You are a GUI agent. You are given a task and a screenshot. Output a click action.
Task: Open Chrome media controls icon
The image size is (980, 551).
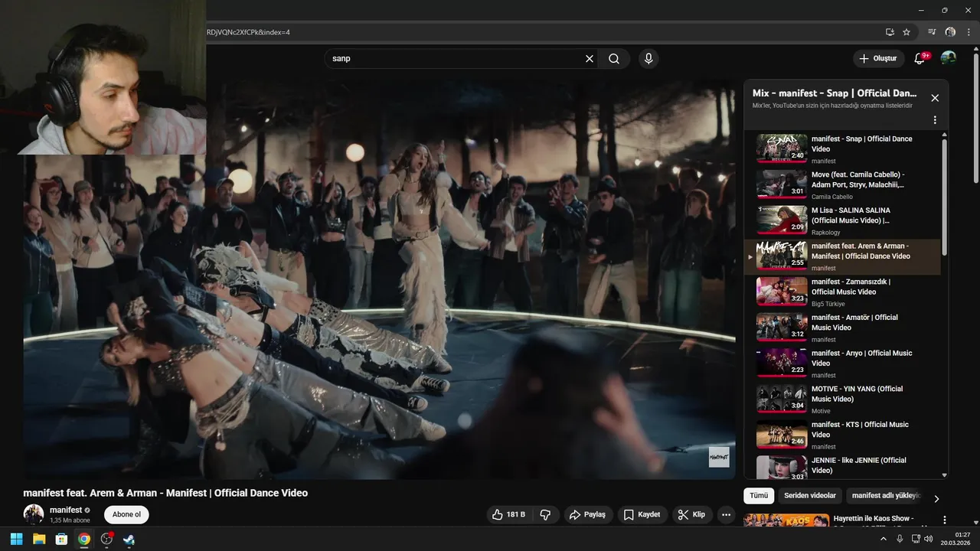tap(932, 32)
